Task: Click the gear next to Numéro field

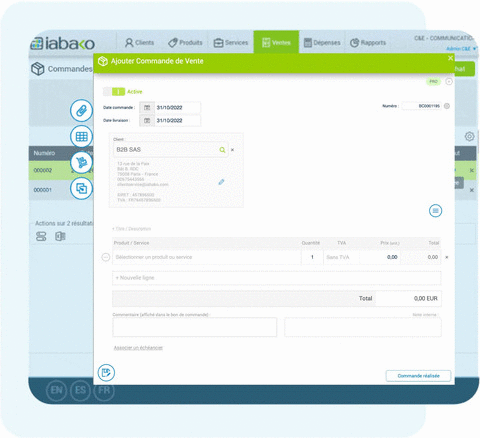Action: 447,106
